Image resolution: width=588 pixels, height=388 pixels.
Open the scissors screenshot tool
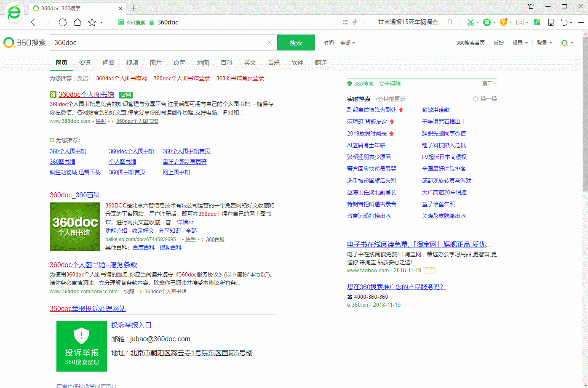470,22
